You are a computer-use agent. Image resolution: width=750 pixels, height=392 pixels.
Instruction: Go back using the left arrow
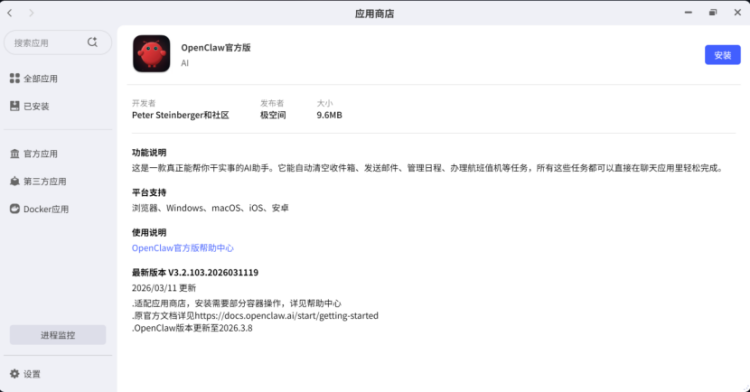pos(10,13)
